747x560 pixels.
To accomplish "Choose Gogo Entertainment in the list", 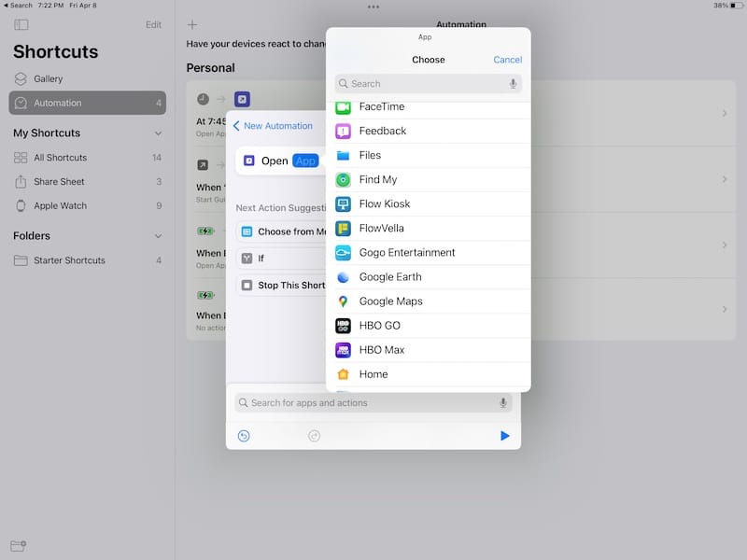I will coord(429,253).
